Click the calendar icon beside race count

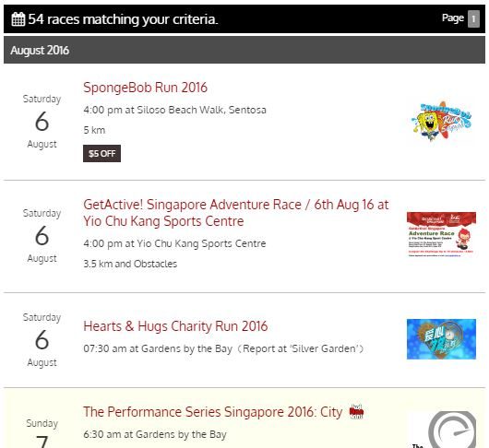click(x=18, y=19)
